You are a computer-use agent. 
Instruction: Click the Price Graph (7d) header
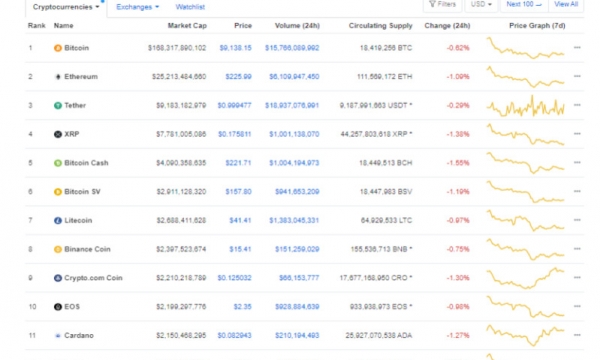click(537, 26)
